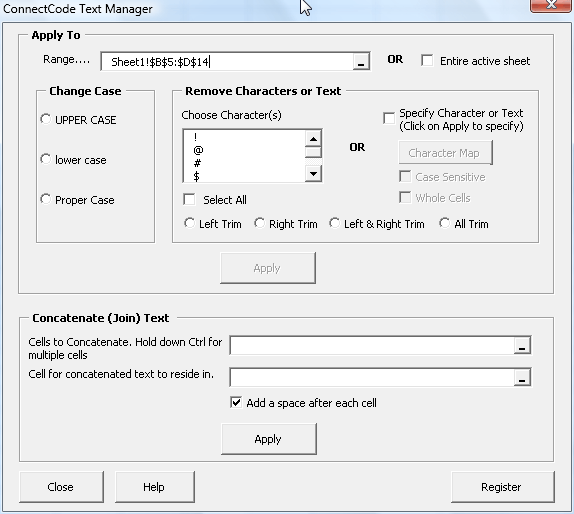This screenshot has height=514, width=574.
Task: Select the UPPER CASE radio option
Action: (45, 119)
